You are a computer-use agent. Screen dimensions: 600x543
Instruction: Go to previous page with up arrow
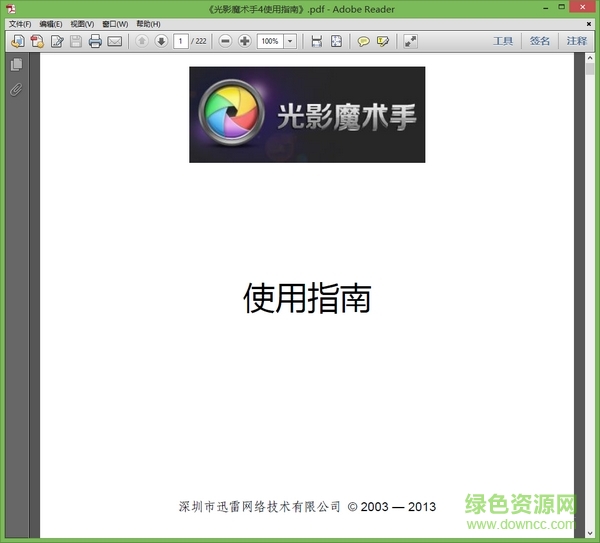pyautogui.click(x=142, y=41)
